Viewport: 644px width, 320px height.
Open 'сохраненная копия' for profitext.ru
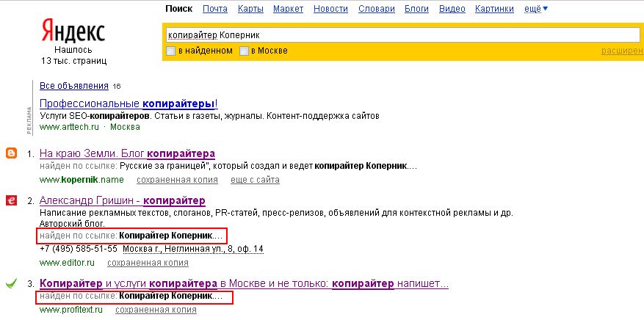[x=156, y=310]
